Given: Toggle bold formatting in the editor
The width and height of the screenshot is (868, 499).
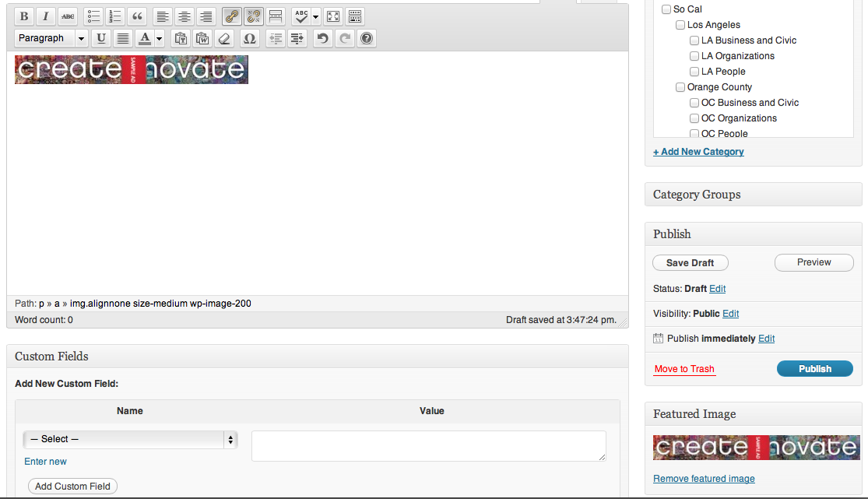Looking at the screenshot, I should tap(24, 16).
